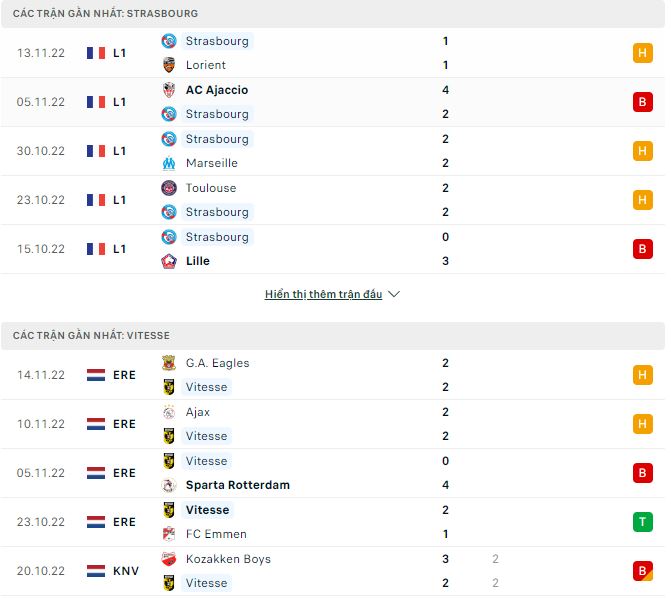671x599 pixels.
Task: Click Netherlands flag on 14.11.22 row
Action: click(96, 375)
